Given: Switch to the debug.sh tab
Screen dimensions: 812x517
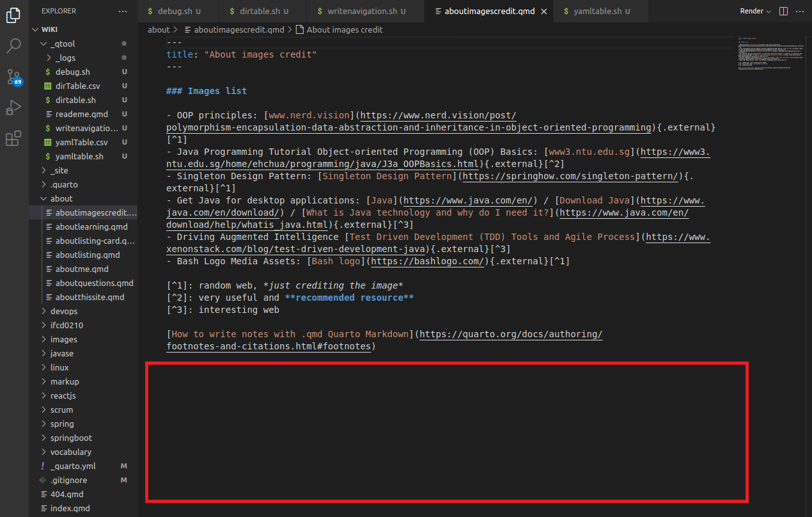Looking at the screenshot, I should pos(178,12).
